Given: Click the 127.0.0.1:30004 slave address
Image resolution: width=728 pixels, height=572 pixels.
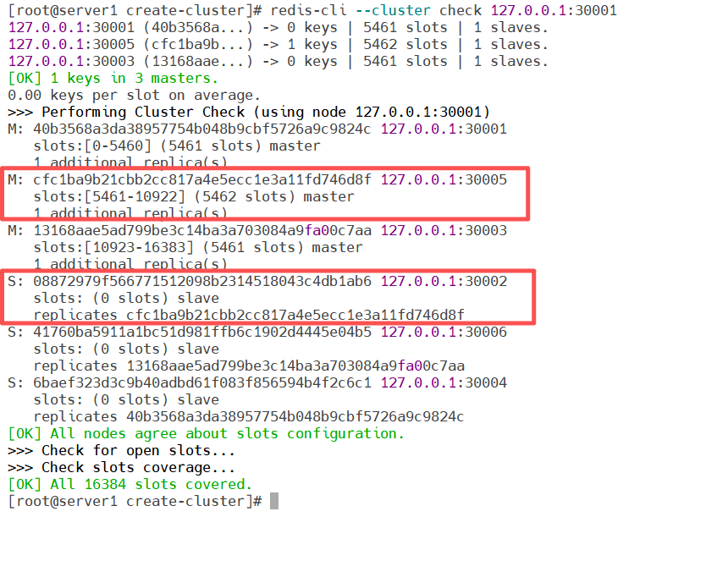Looking at the screenshot, I should (x=444, y=382).
